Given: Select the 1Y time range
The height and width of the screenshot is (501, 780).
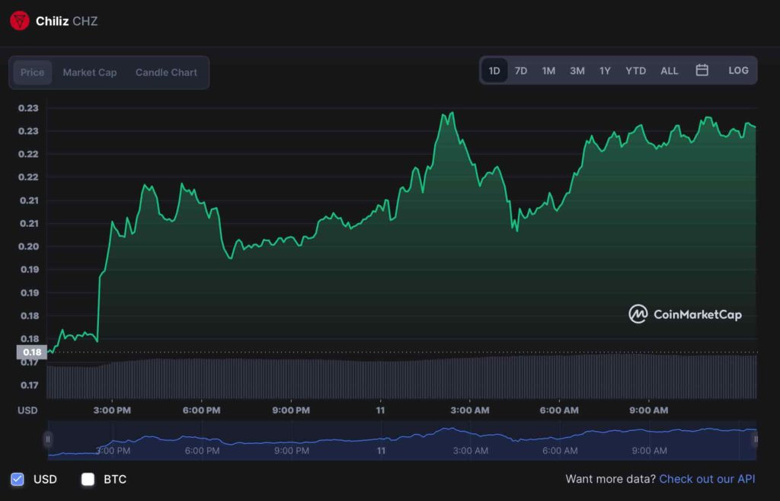Looking at the screenshot, I should click(605, 71).
